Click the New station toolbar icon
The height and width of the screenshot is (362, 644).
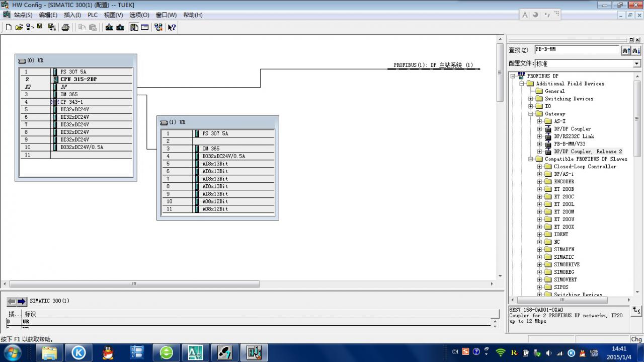(x=9, y=27)
